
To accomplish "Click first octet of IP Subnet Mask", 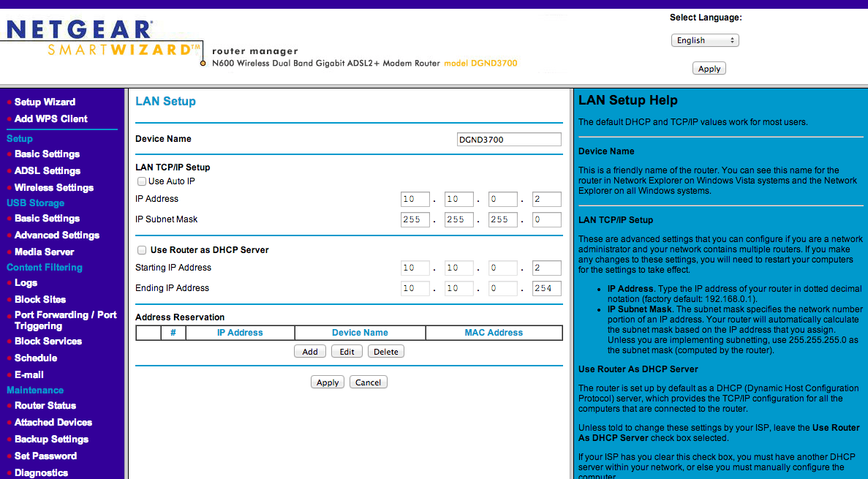I will [415, 219].
